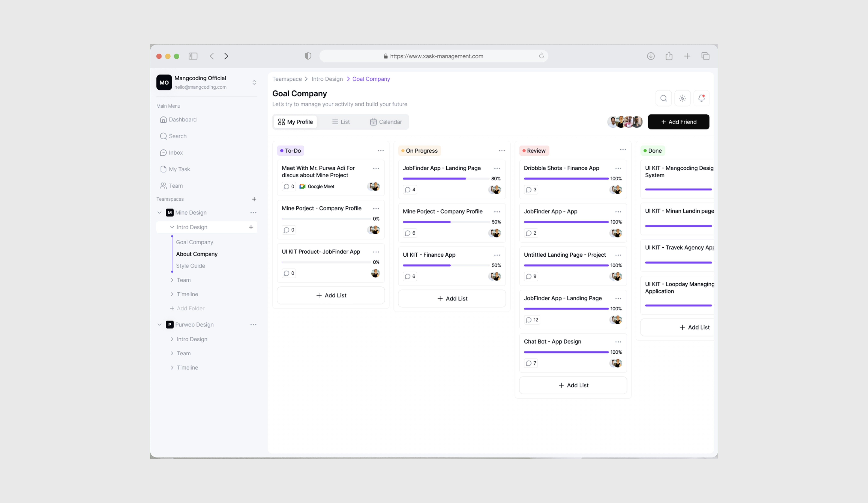Open search using the magnifier icon button
Viewport: 868px width, 503px height.
[x=664, y=98]
